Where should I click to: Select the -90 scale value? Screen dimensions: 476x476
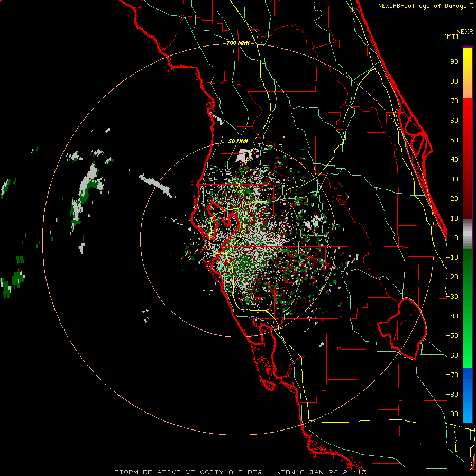[452, 414]
